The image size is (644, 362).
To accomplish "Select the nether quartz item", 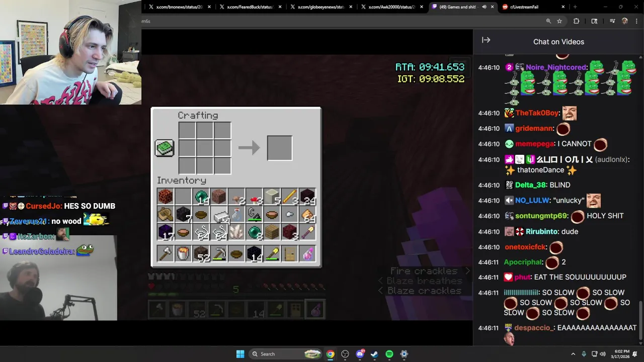I will pyautogui.click(x=236, y=232).
